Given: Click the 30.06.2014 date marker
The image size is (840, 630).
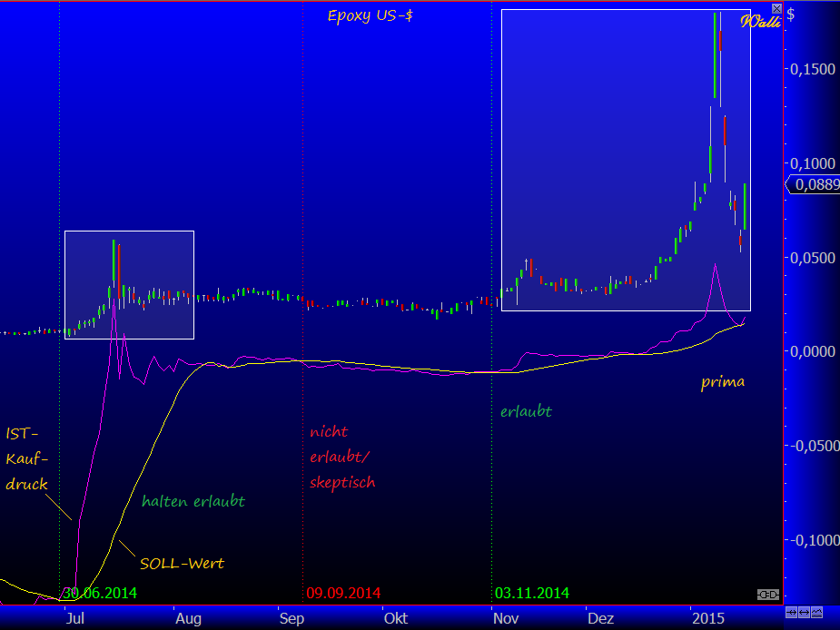Looking at the screenshot, I should tap(98, 594).
